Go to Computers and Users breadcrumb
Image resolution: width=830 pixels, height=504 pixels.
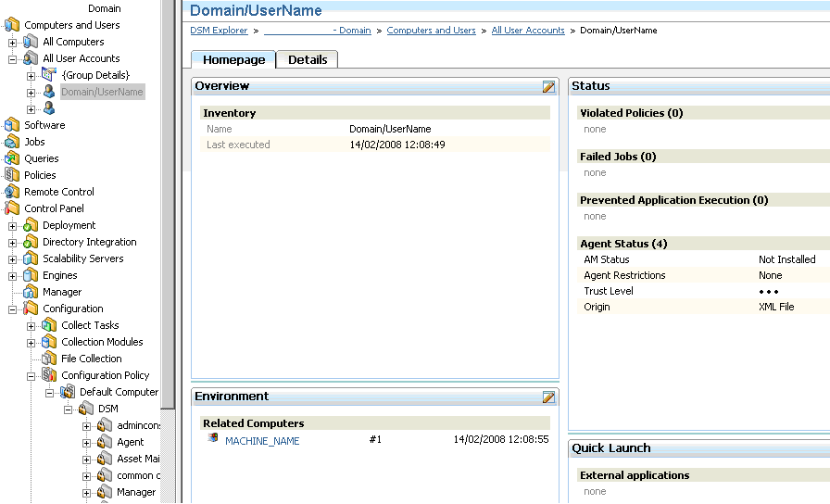pyautogui.click(x=431, y=31)
